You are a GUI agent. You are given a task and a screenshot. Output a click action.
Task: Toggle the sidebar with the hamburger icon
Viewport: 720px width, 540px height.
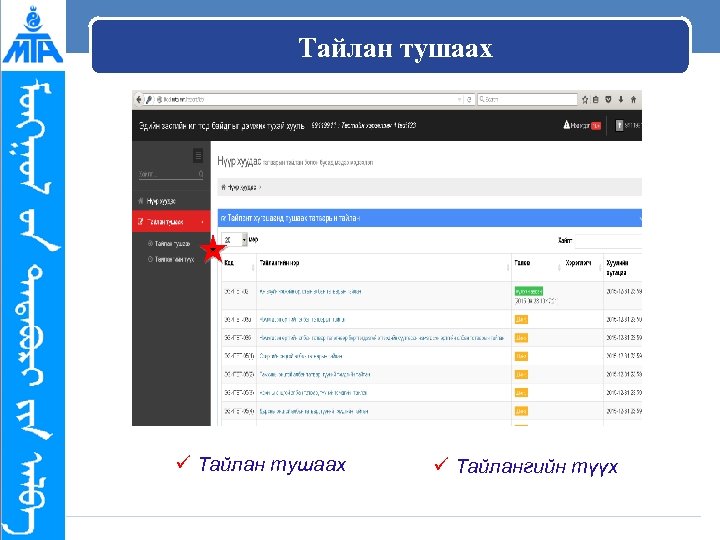tap(198, 156)
